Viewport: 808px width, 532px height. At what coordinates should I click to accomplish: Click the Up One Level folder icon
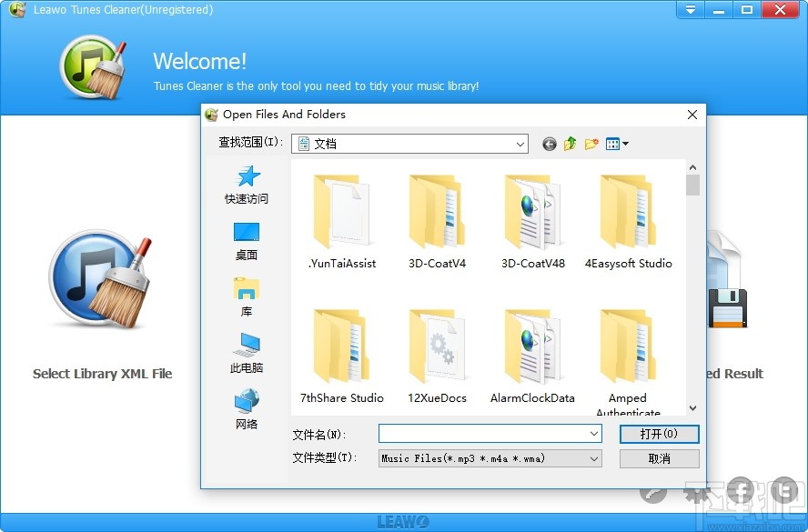[570, 143]
